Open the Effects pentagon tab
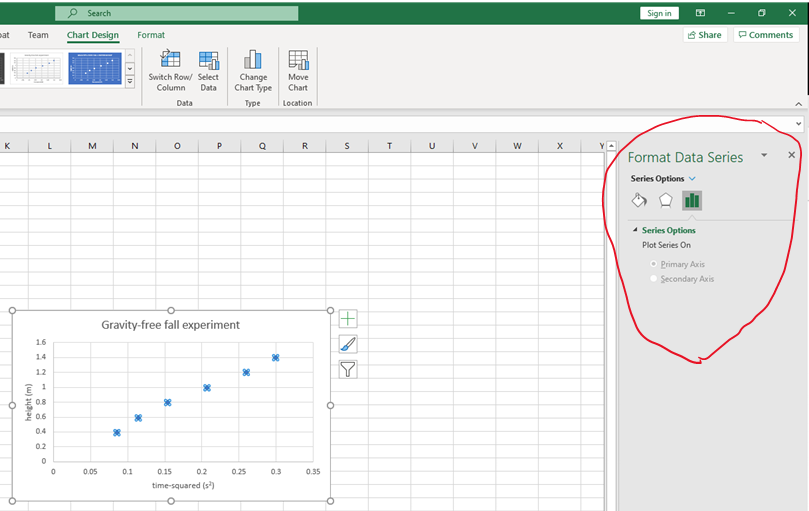The width and height of the screenshot is (809, 511). [665, 200]
